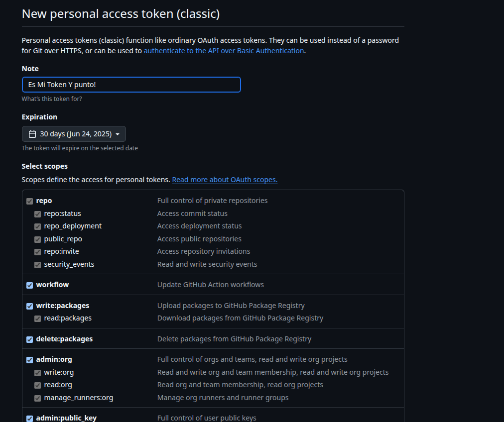Click the Note text field
The image size is (504, 422).
[131, 85]
